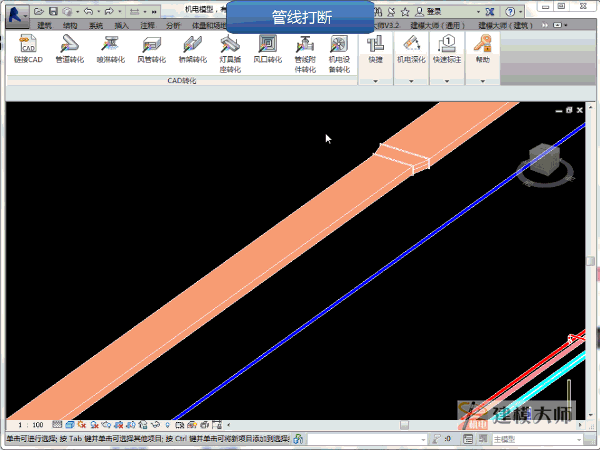This screenshot has width=600, height=450.
Task: Click the Redo arrow icon
Action: tap(109, 11)
